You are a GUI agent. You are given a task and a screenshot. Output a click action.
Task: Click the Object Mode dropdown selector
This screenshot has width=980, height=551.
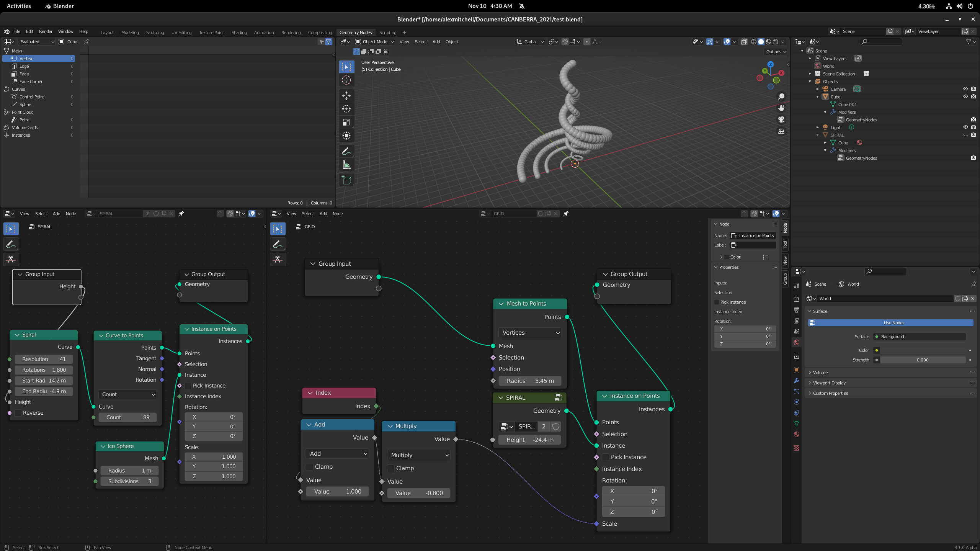coord(374,42)
